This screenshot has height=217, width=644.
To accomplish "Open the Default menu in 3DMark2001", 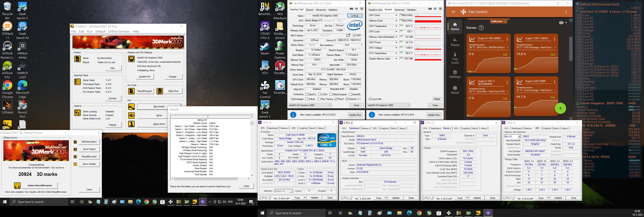I will pyautogui.click(x=100, y=32).
